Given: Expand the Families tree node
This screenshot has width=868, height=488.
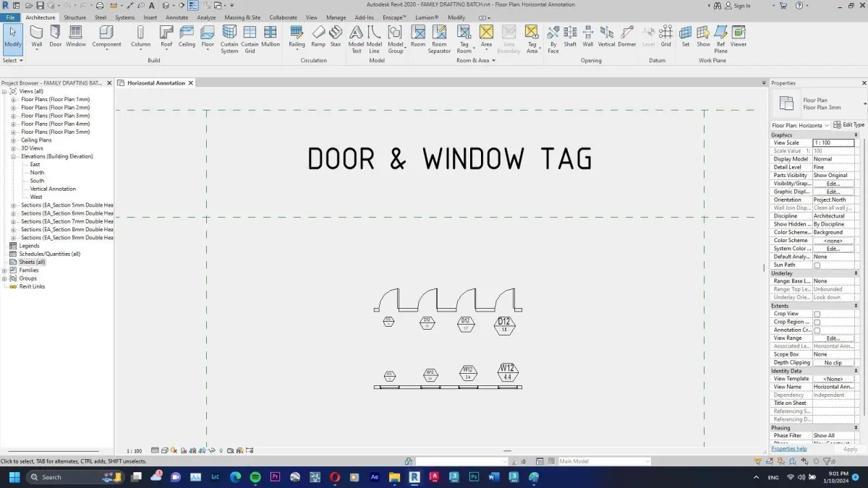Looking at the screenshot, I should (x=4, y=270).
